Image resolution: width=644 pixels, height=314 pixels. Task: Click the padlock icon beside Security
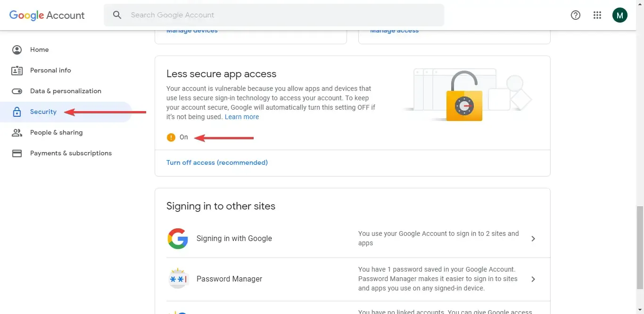pos(17,112)
